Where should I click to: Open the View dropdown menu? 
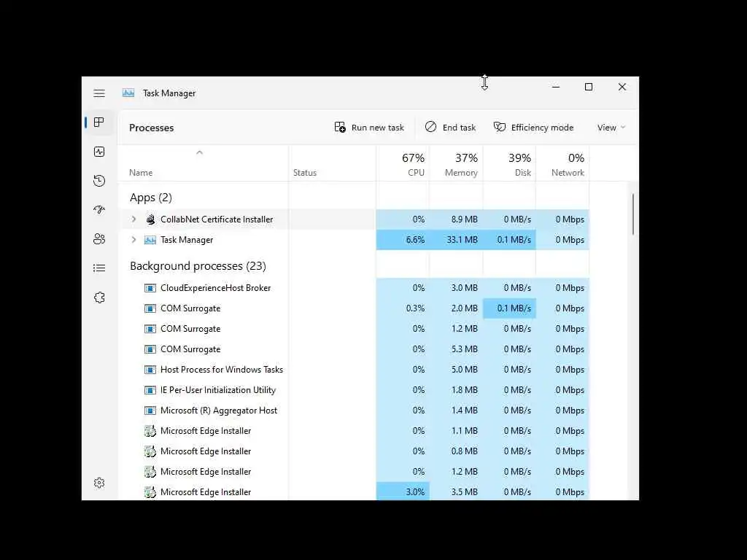pos(611,128)
